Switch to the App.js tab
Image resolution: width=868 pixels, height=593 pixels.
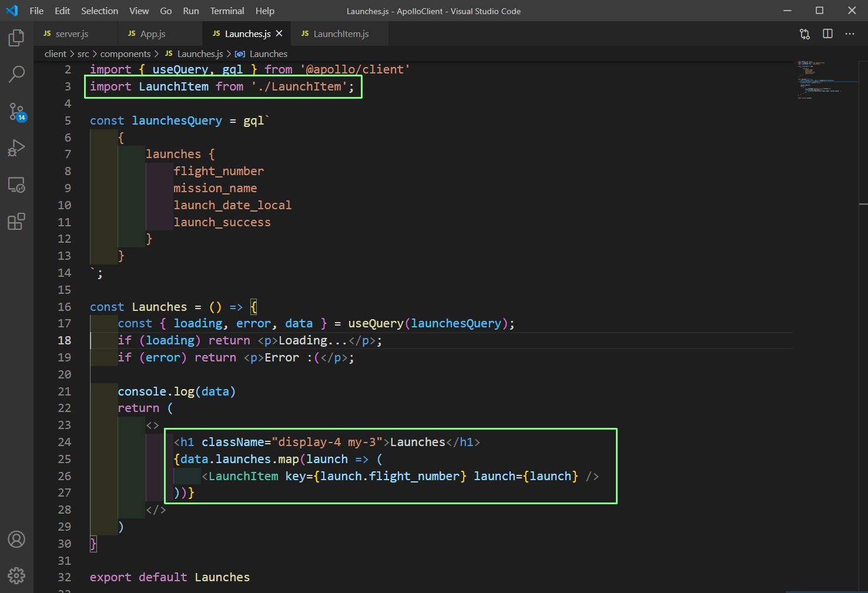[160, 33]
